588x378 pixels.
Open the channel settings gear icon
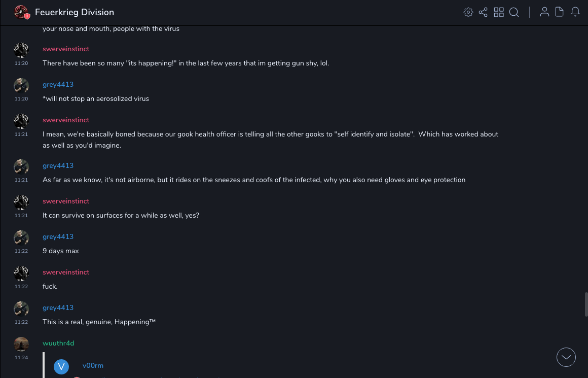pos(468,12)
